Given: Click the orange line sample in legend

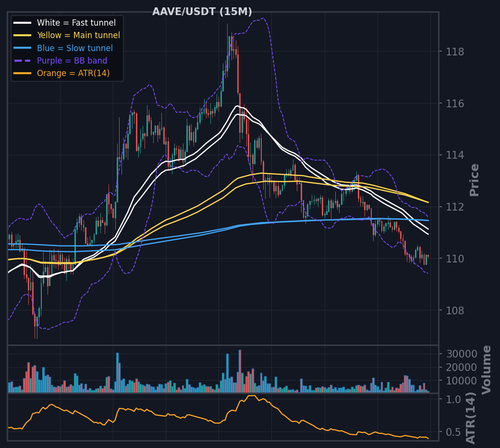Looking at the screenshot, I should tap(22, 73).
